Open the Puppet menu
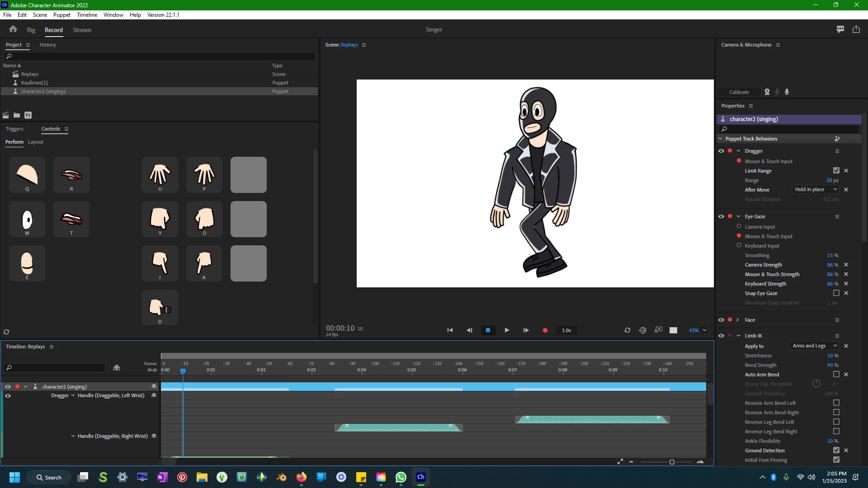868x488 pixels. [61, 15]
